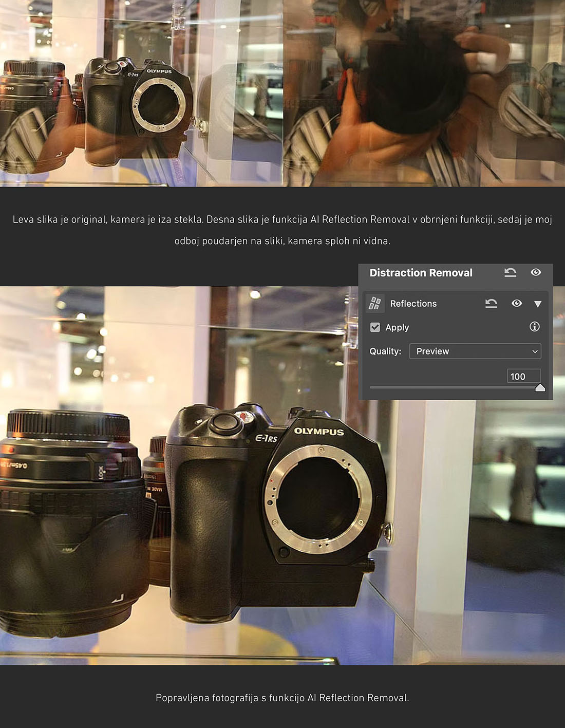Open the original photo at top left
This screenshot has height=728, width=565.
point(141,92)
